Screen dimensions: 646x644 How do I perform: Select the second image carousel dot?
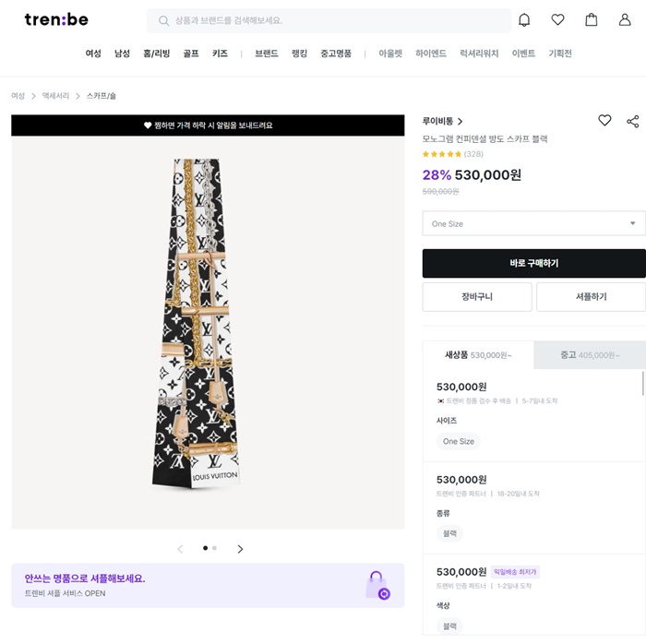coord(215,548)
